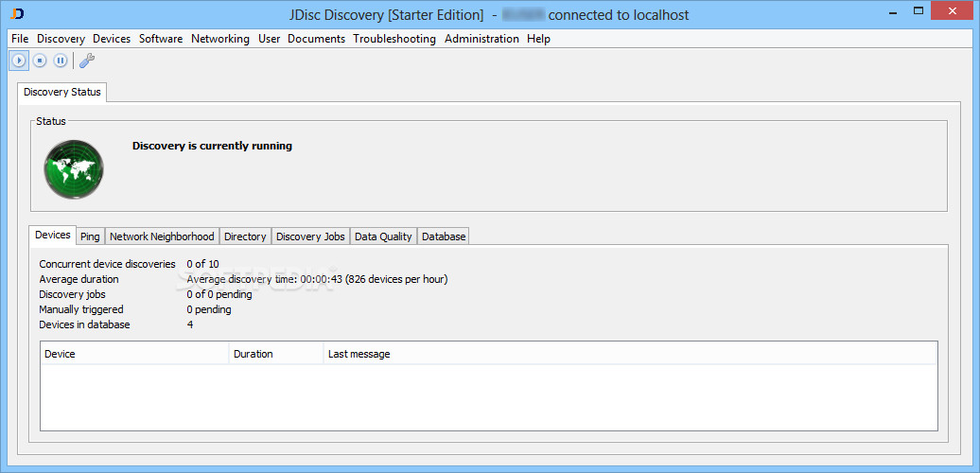Open the File menu
The image size is (980, 473).
(20, 39)
